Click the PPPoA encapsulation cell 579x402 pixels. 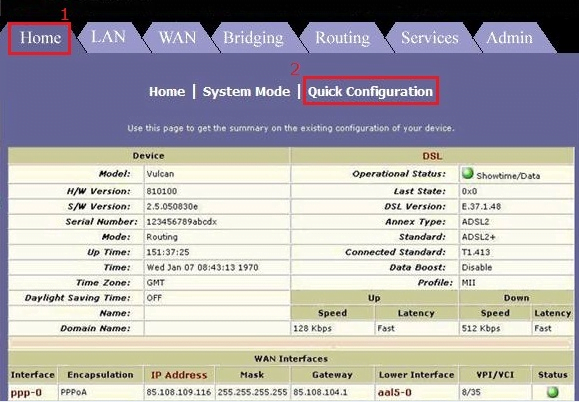[73, 392]
